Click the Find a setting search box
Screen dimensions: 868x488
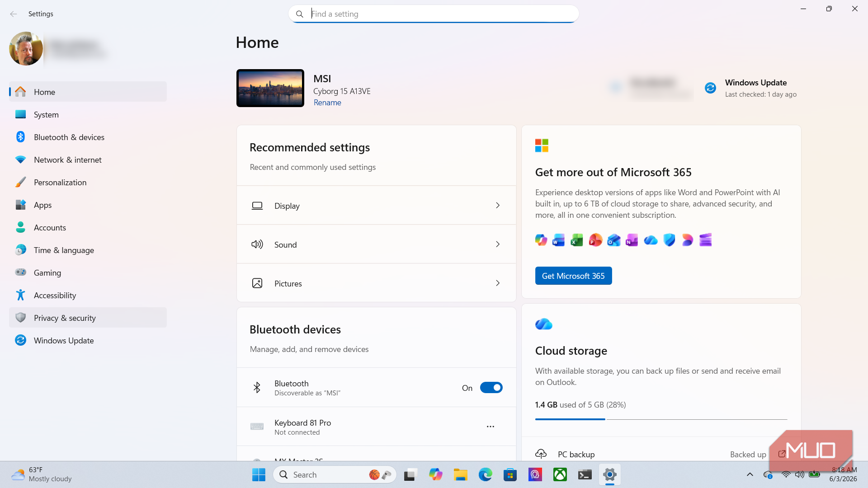click(434, 14)
